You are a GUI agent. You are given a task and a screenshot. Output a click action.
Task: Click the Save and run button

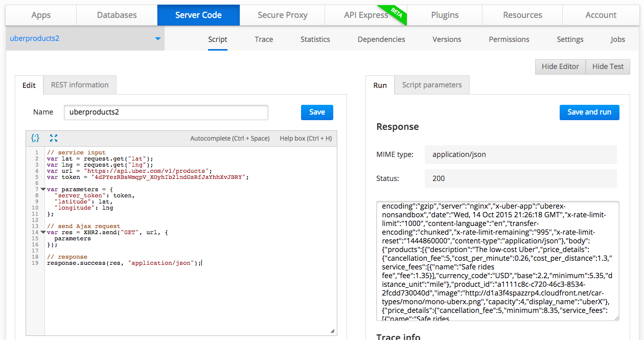(x=589, y=112)
